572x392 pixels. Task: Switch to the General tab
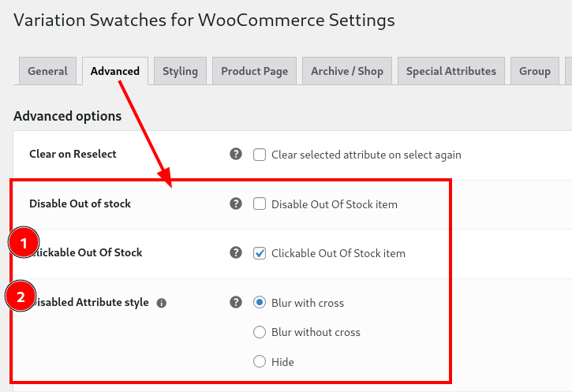coord(48,71)
